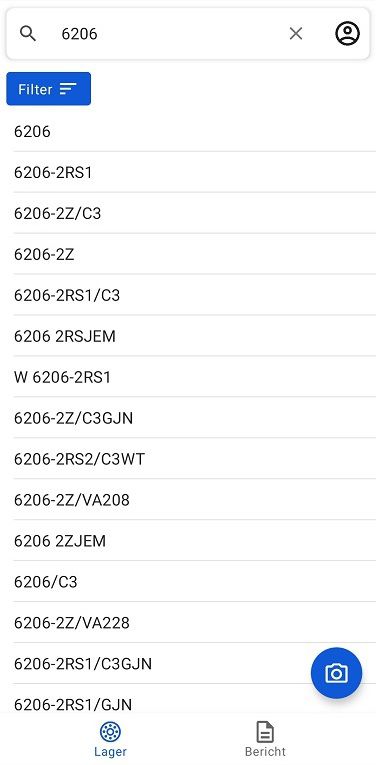Click the magnifying glass search icon

click(x=28, y=34)
